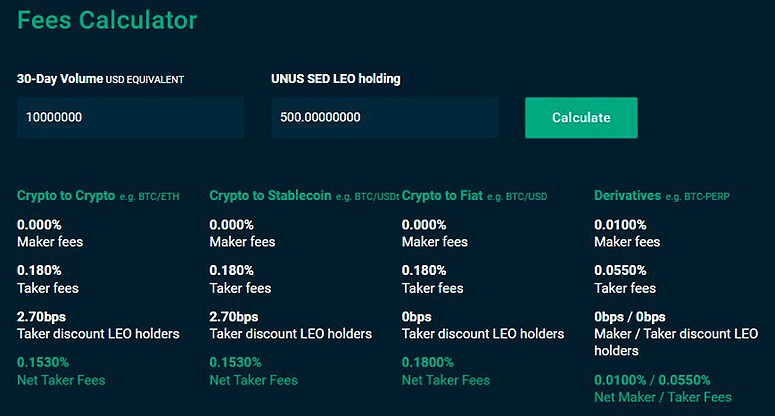Click Crypto to Stablecoin net taker fee value

[238, 362]
